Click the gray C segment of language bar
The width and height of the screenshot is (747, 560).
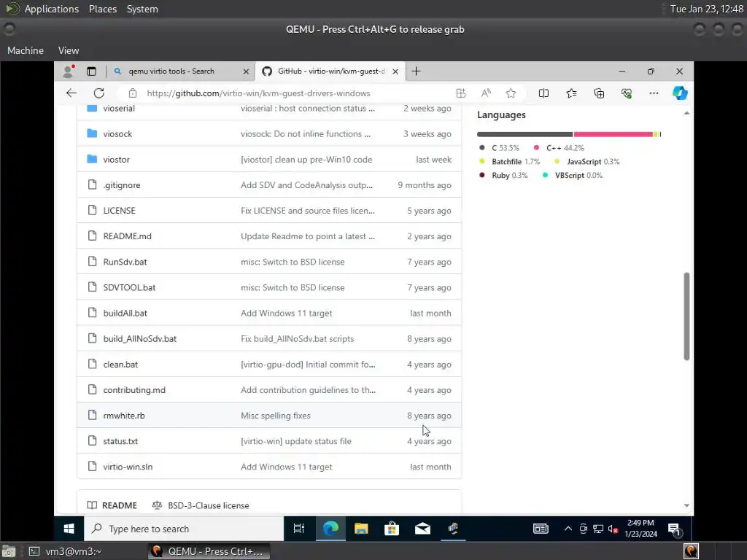[x=525, y=134]
